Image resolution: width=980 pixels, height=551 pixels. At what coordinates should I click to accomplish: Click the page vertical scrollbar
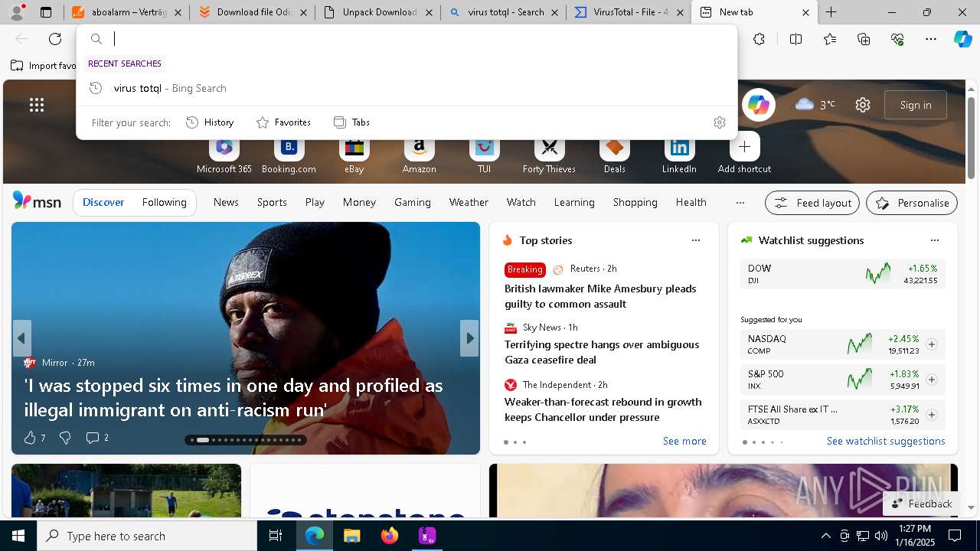971,138
